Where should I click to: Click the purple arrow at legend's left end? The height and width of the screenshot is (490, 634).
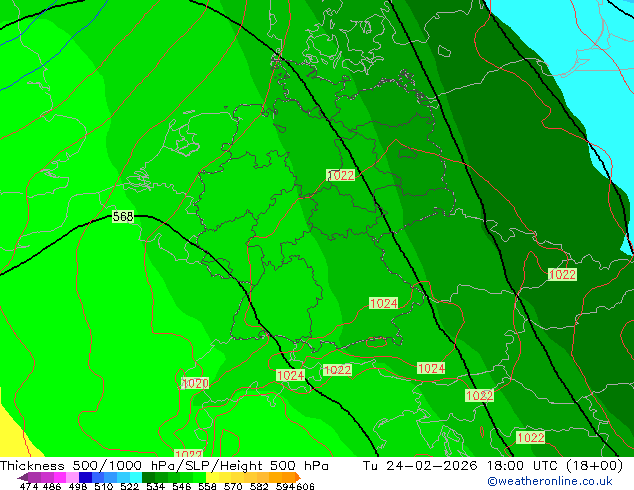pyautogui.click(x=22, y=477)
